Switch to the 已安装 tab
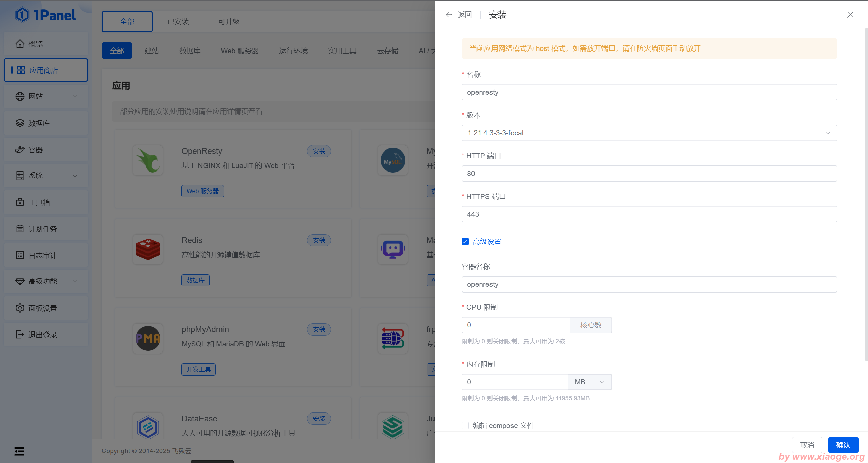 [x=178, y=22]
